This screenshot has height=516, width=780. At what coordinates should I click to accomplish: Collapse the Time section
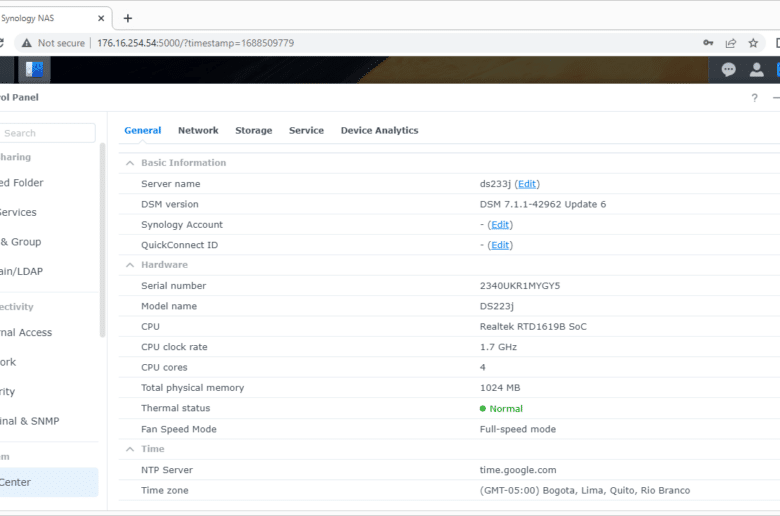point(130,449)
